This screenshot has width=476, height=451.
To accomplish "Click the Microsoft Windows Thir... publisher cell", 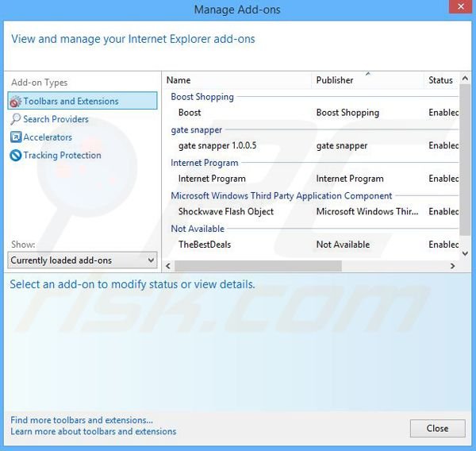I will 367,211.
